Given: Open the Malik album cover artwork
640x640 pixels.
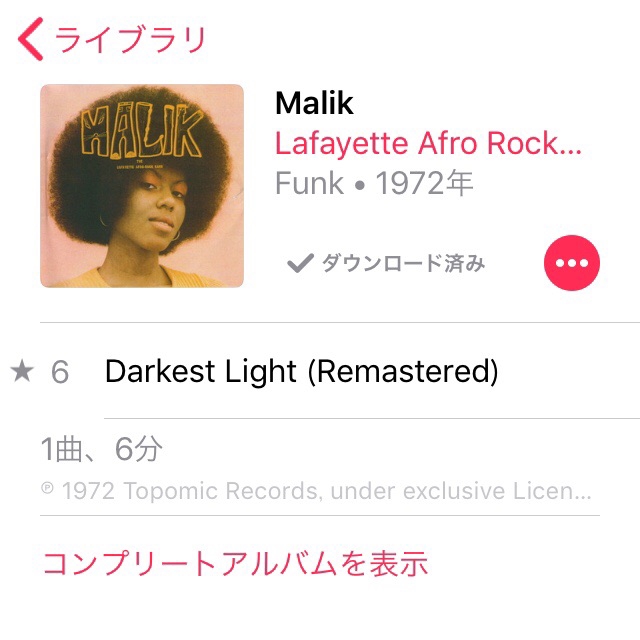Looking at the screenshot, I should pyautogui.click(x=142, y=186).
